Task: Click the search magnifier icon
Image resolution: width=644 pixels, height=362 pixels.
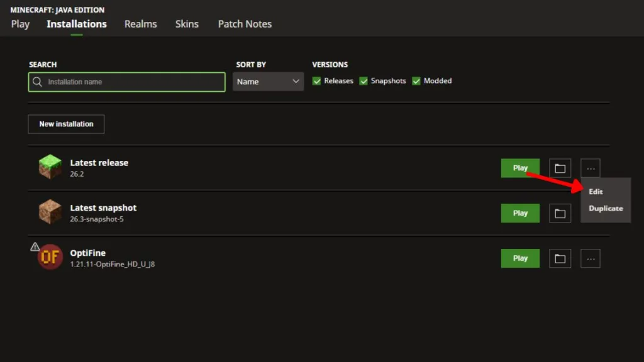Action: pos(37,82)
